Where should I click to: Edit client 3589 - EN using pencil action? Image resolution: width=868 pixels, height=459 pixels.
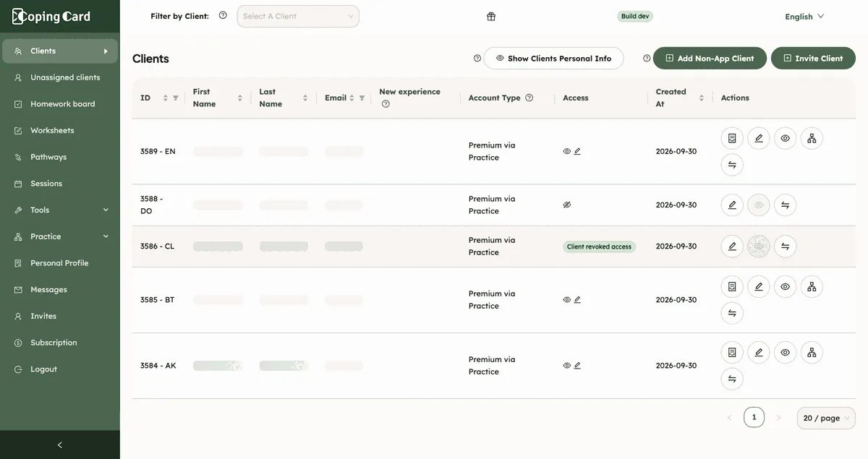(x=759, y=138)
